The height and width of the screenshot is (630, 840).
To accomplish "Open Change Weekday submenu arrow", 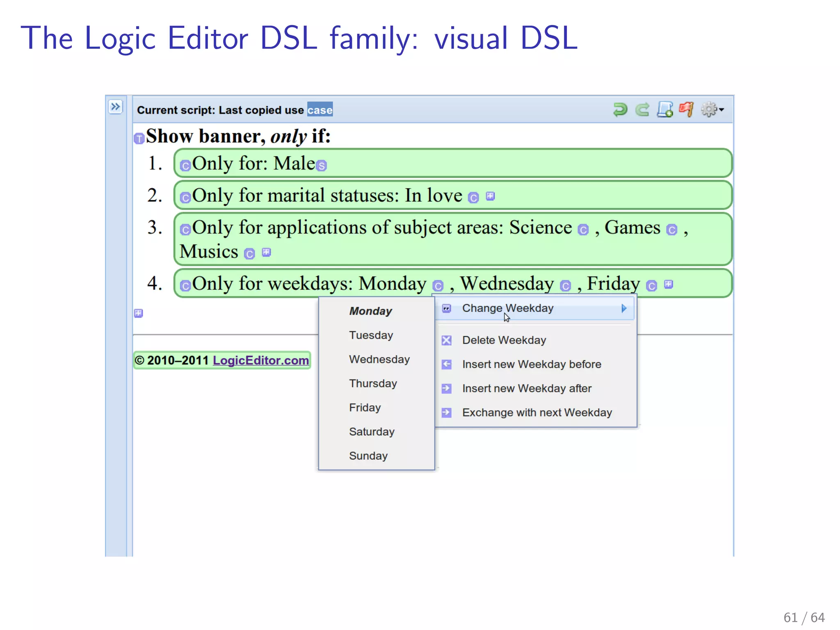I will coord(624,308).
